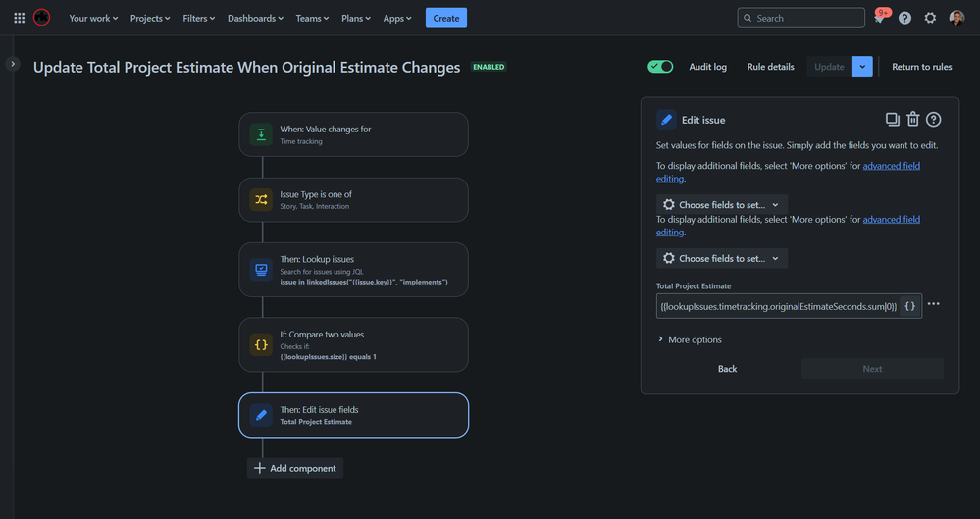This screenshot has width=980, height=519.
Task: Click the red site logo icon
Action: [x=42, y=18]
